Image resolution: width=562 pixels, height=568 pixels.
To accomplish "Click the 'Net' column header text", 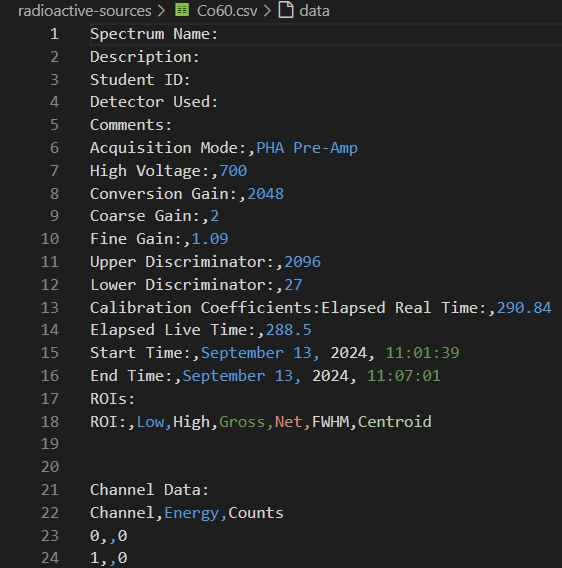I will [288, 422].
